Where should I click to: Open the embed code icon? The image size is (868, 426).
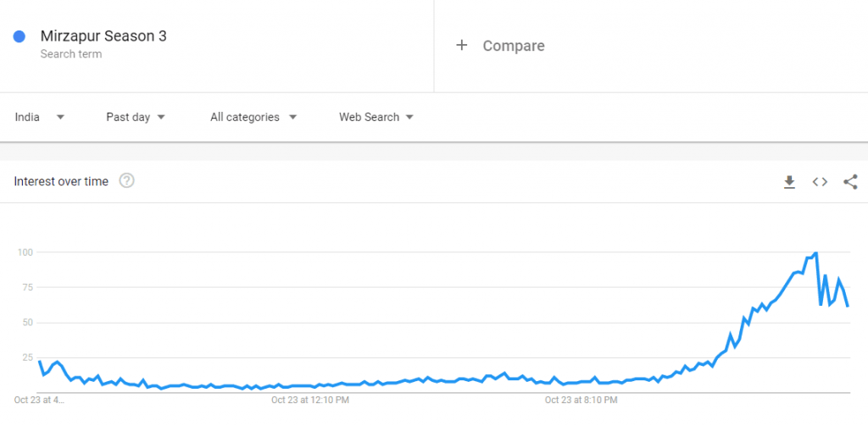820,181
